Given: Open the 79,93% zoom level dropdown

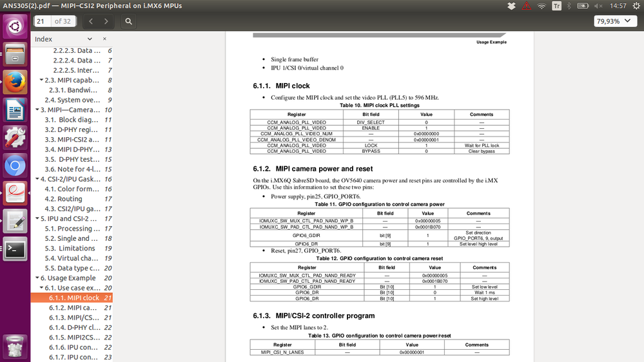Looking at the screenshot, I should click(614, 21).
